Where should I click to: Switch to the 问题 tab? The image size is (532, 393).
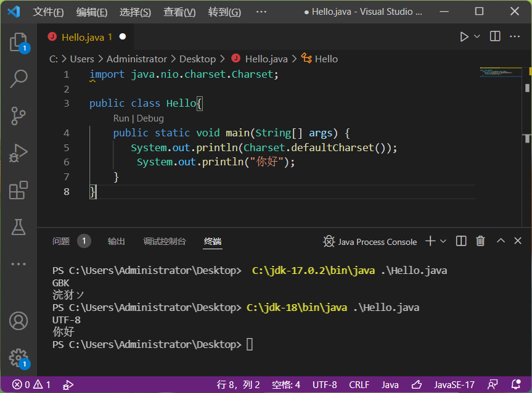pos(61,241)
